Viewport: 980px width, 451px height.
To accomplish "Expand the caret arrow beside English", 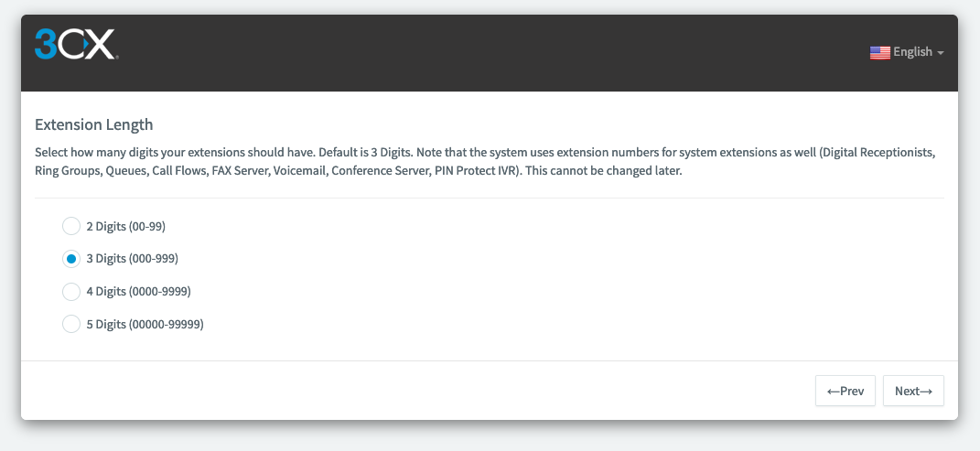I will coord(940,53).
